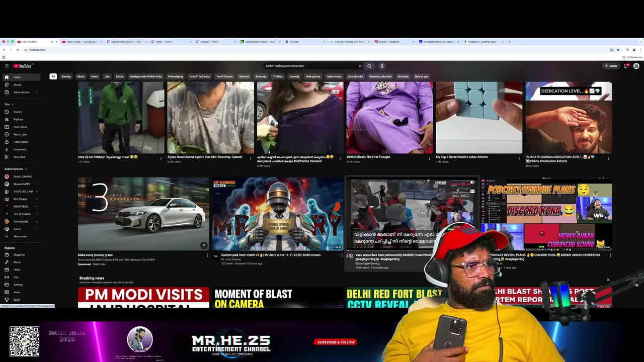Open Mr Jerry BGMI stream thumbnail
The image size is (644, 362).
pos(278,213)
